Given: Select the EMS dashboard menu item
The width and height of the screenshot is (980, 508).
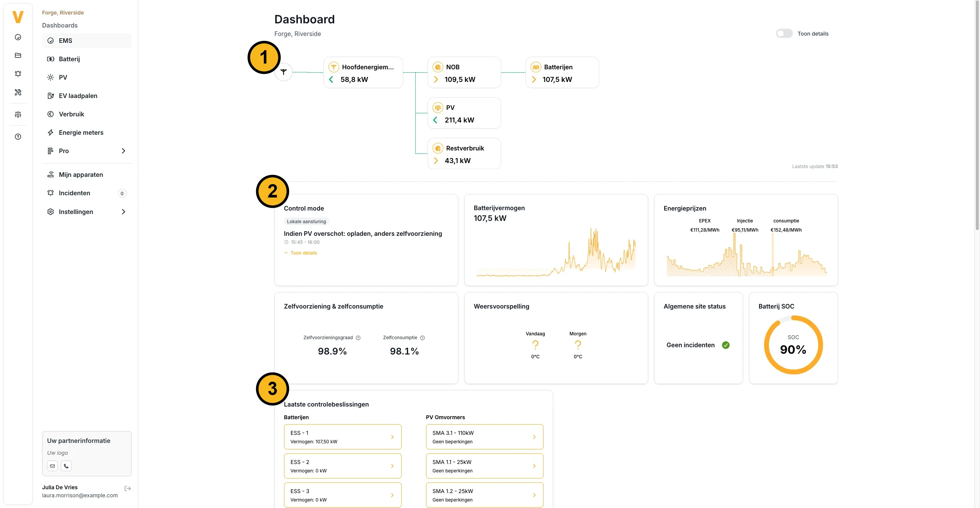Looking at the screenshot, I should point(87,41).
